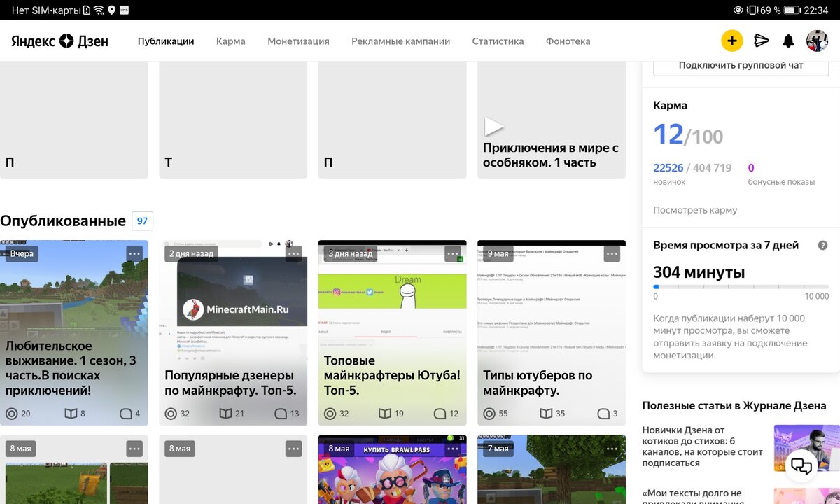Open Фонотека tab
The image size is (840, 504).
click(568, 41)
